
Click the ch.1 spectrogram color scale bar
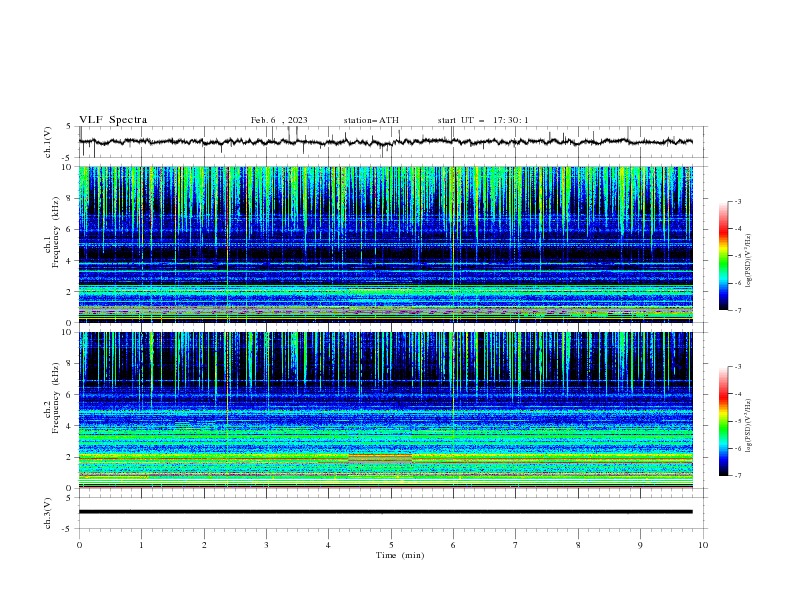coord(724,256)
